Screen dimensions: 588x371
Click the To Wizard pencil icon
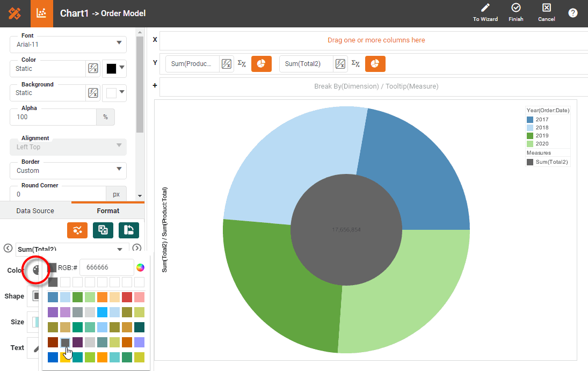[x=485, y=8]
